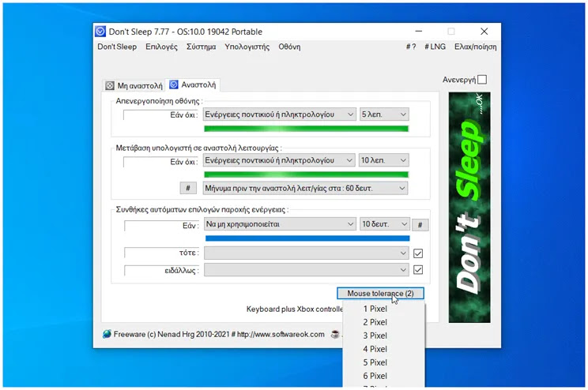The height and width of the screenshot is (390, 588).
Task: Click the green progress bar under Μετάβαση υπολογιστή
Action: [306, 174]
